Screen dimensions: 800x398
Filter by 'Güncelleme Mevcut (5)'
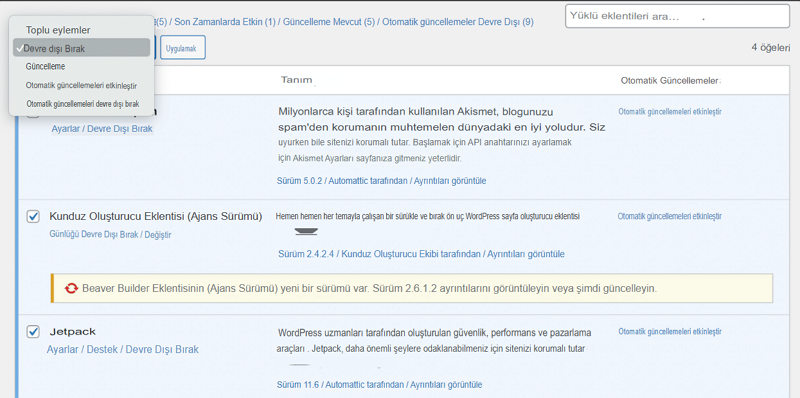(329, 22)
